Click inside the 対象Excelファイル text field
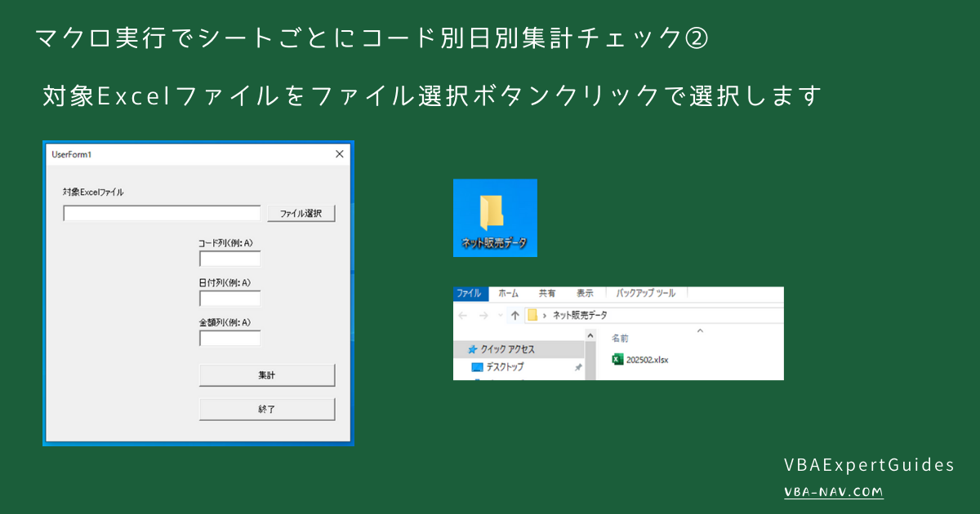980x514 pixels. 161,213
